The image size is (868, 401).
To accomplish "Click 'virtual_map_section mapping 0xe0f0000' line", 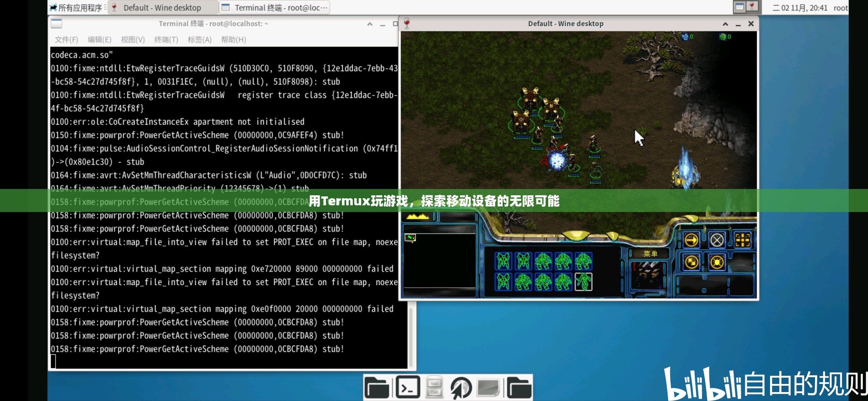I will 222,309.
